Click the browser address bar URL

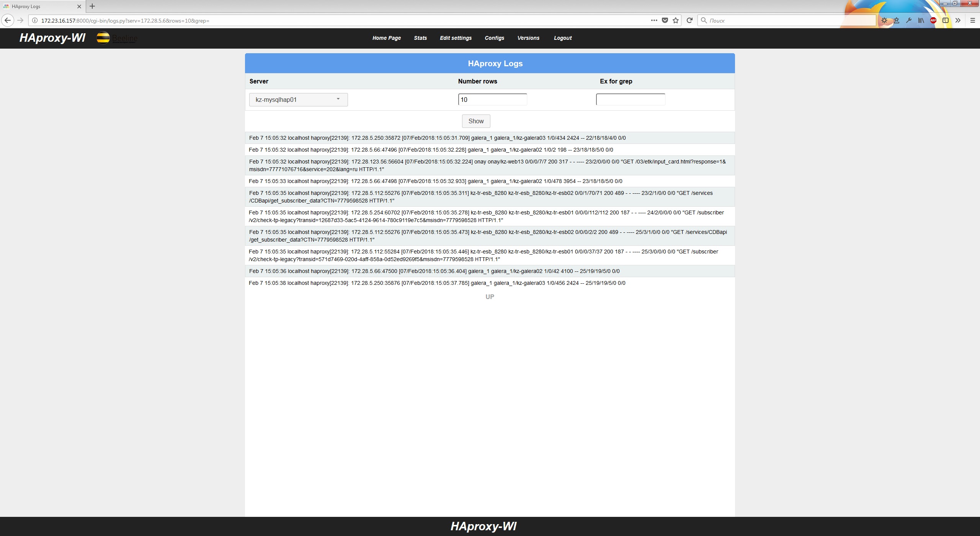(125, 21)
